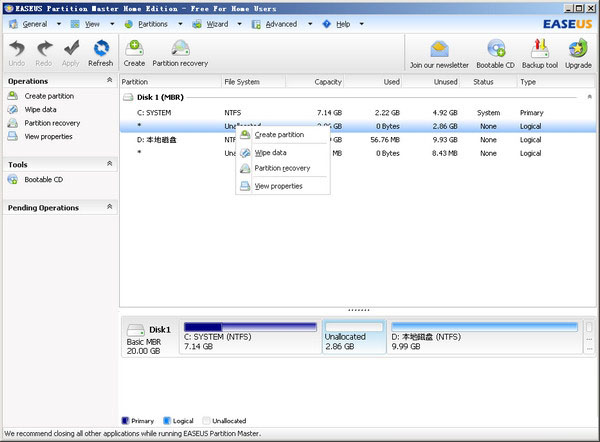This screenshot has width=600, height=442.
Task: Click View properties in Operations sidebar
Action: (x=48, y=136)
